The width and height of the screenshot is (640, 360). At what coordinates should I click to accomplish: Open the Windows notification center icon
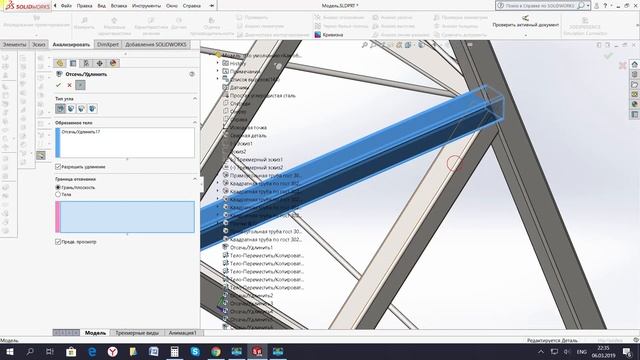tap(627, 351)
